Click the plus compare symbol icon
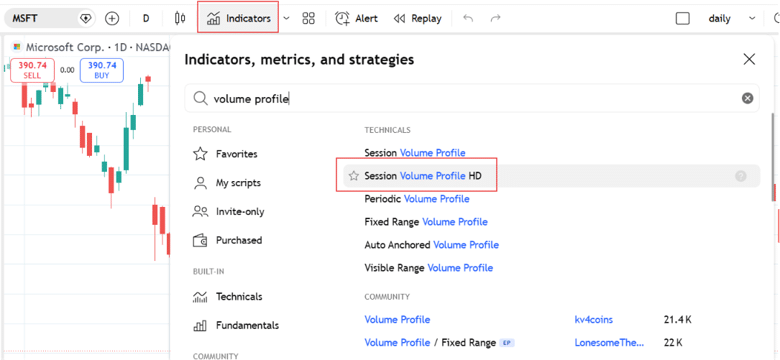This screenshot has height=360, width=780. point(112,19)
